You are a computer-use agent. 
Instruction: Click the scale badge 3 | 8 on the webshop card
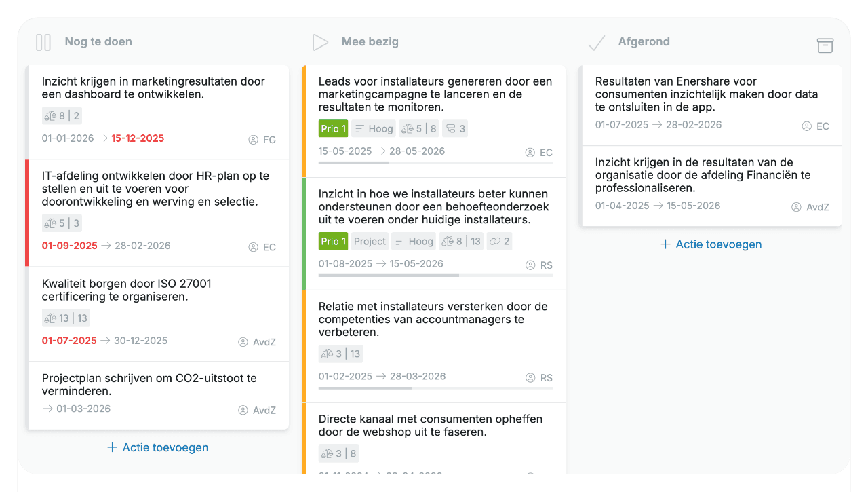point(338,454)
